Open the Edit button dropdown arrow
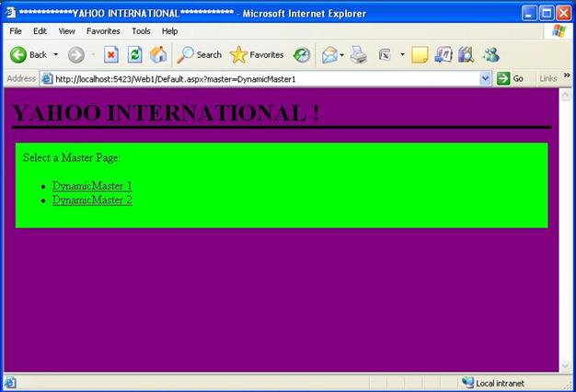The image size is (576, 392). (402, 54)
